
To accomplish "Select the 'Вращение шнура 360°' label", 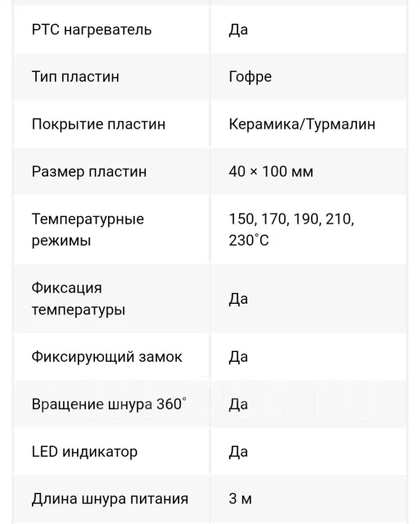I will pyautogui.click(x=109, y=404).
